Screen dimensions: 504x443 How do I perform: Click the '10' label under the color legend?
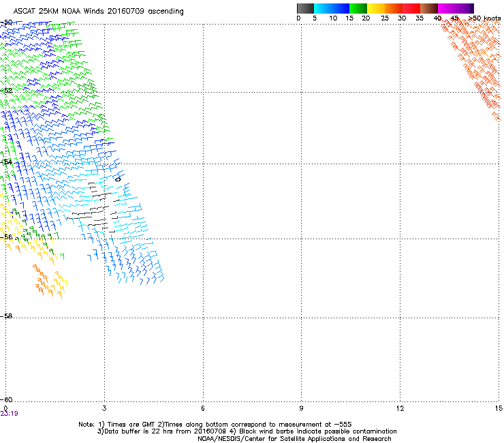(x=333, y=18)
